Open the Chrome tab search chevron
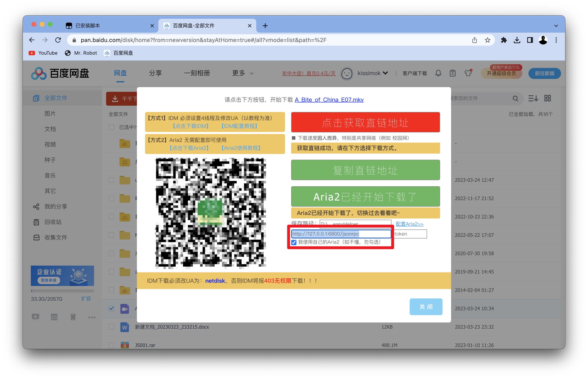 coord(556,25)
